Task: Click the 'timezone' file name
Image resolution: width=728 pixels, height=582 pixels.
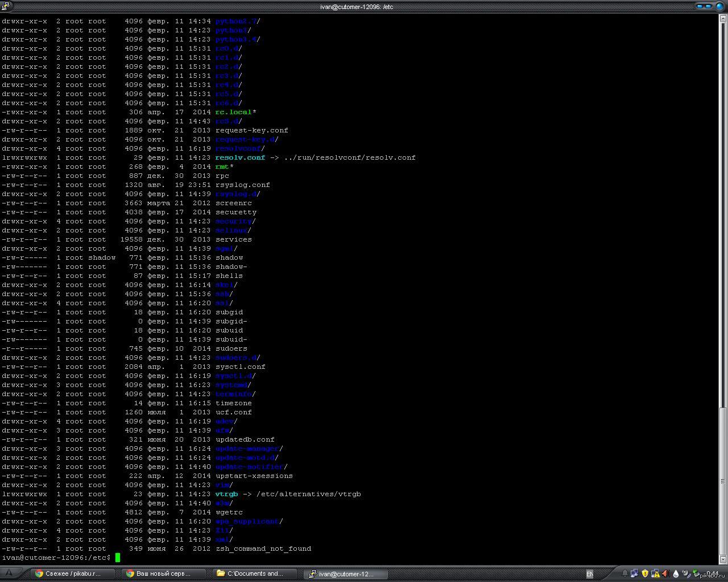Action: click(233, 403)
